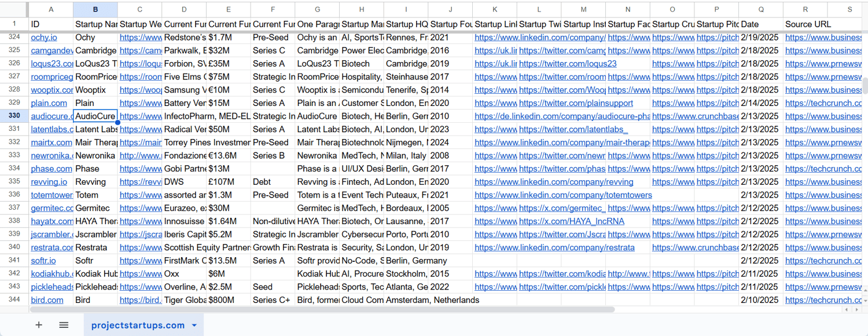Select column B header

point(95,10)
